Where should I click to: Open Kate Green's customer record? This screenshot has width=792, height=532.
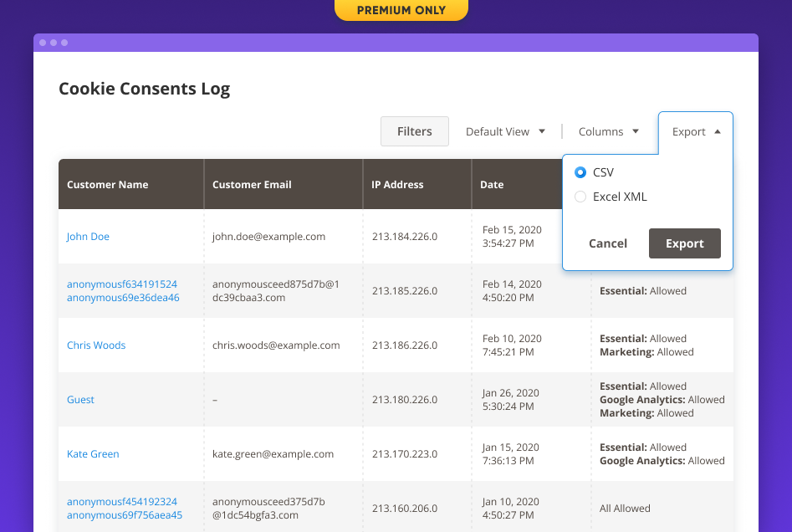93,453
